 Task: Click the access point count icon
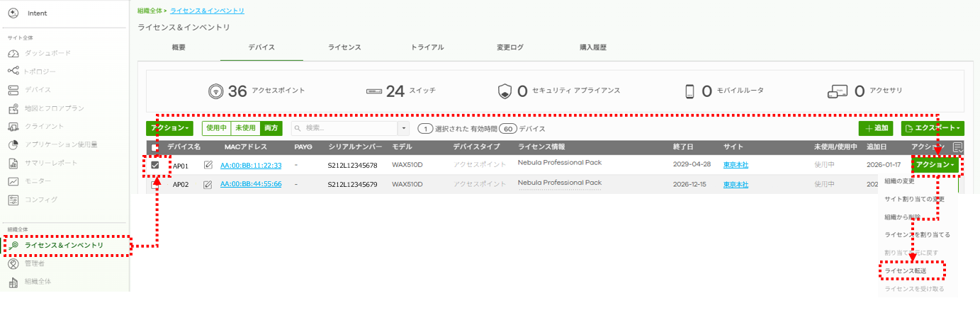click(x=216, y=91)
